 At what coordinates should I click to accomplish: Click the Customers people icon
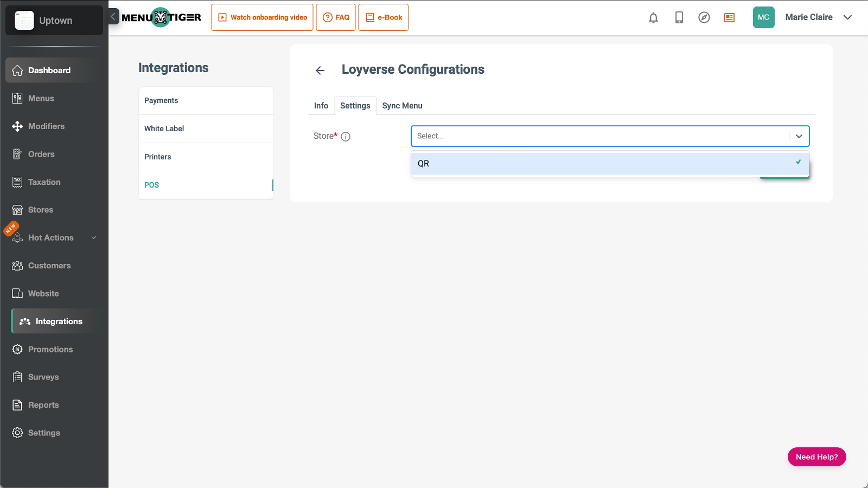click(17, 266)
